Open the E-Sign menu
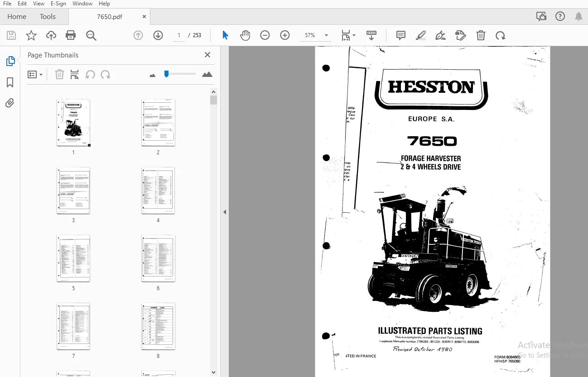This screenshot has height=377, width=588. tap(58, 4)
